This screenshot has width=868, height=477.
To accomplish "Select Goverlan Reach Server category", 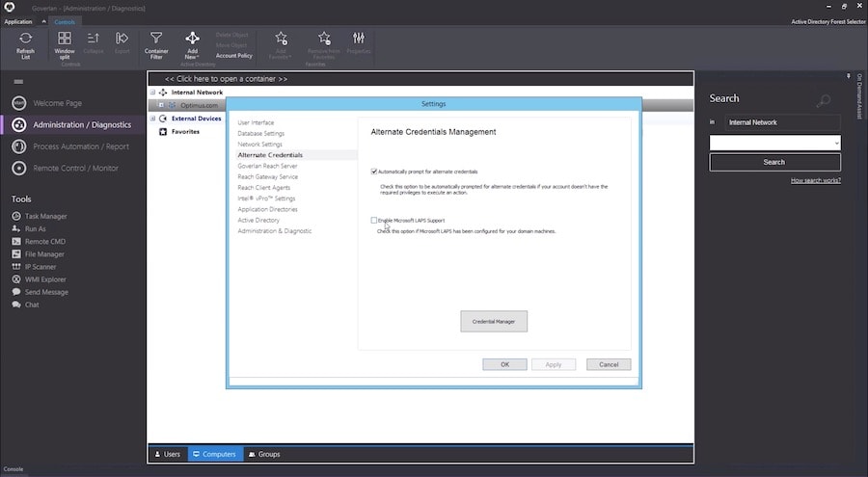I will coord(267,166).
